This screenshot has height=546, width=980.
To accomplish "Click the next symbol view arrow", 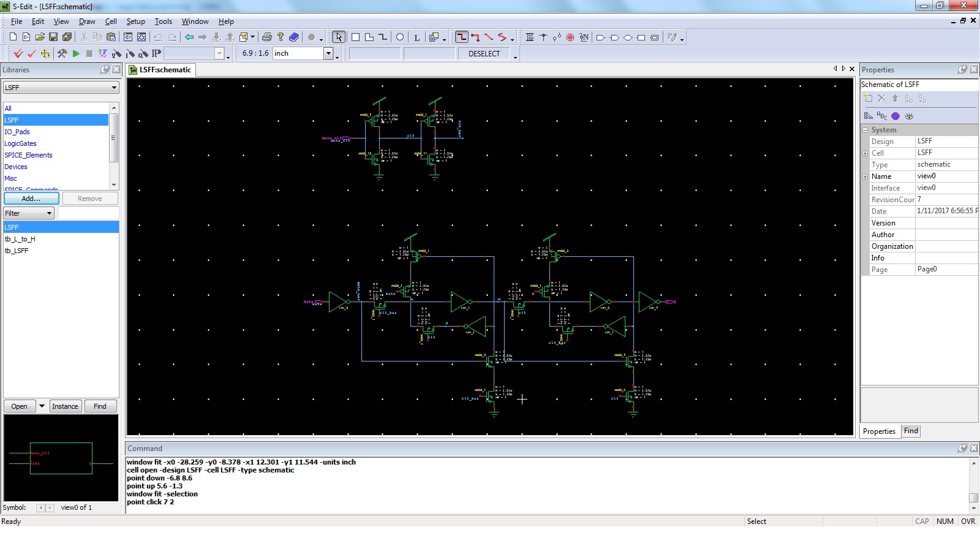I will coord(50,507).
